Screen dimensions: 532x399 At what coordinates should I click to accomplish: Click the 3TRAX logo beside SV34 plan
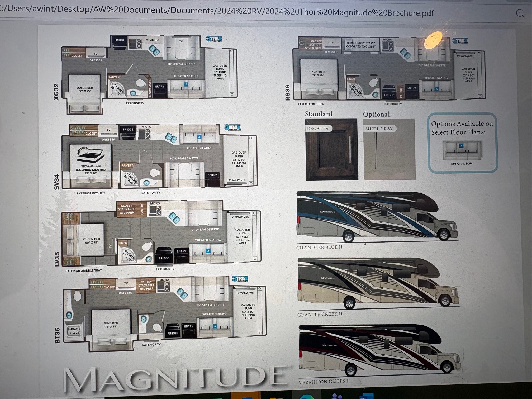pyautogui.click(x=232, y=127)
